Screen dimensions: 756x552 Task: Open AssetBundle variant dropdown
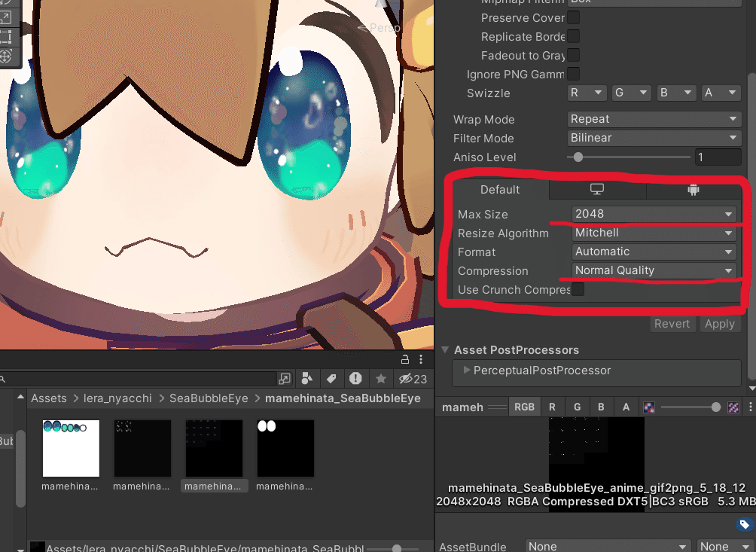click(x=725, y=546)
